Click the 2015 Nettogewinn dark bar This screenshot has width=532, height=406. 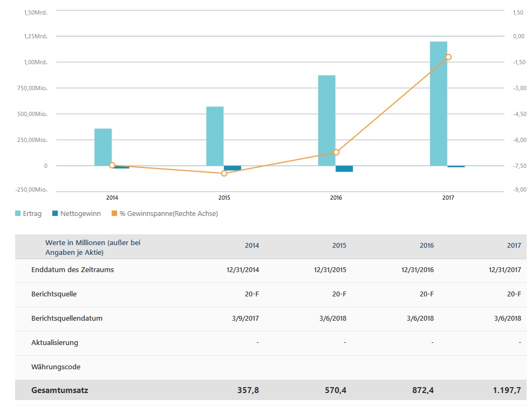[x=233, y=168]
